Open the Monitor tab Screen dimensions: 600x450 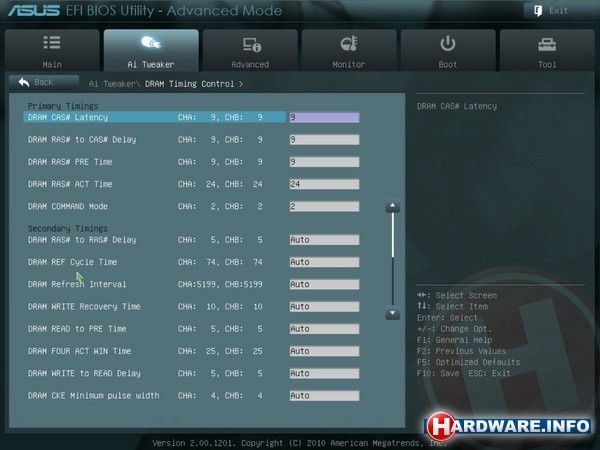pos(349,52)
